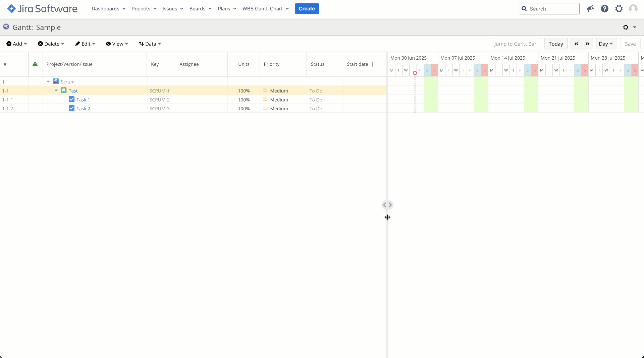This screenshot has height=358, width=644.
Task: Click the Create button
Action: (x=307, y=9)
